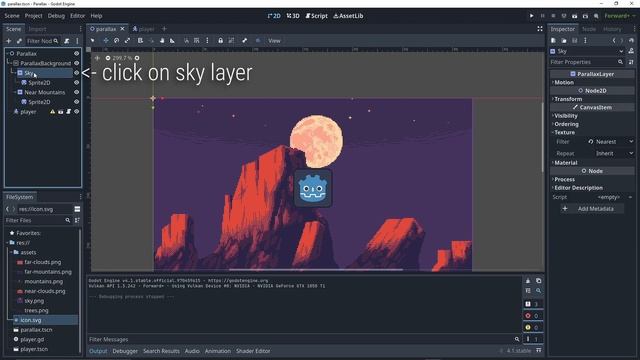
Task: Go to previous edited object in Inspector
Action: point(613,40)
